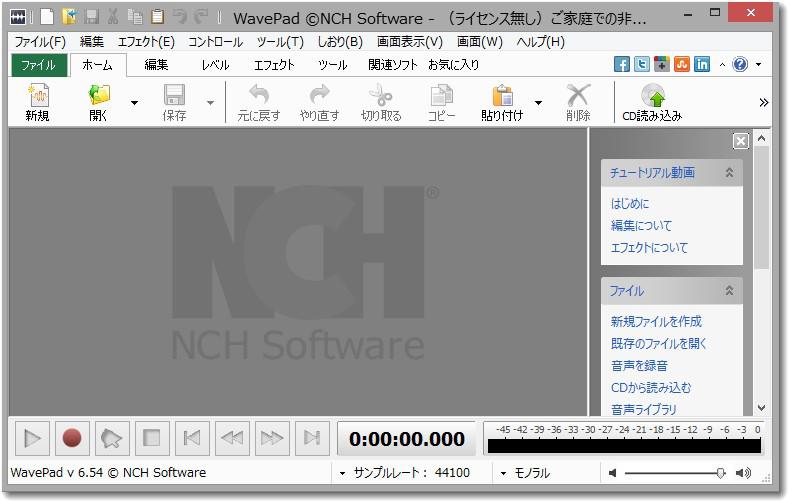Click the Facebook share icon
The width and height of the screenshot is (788, 501).
(x=622, y=64)
